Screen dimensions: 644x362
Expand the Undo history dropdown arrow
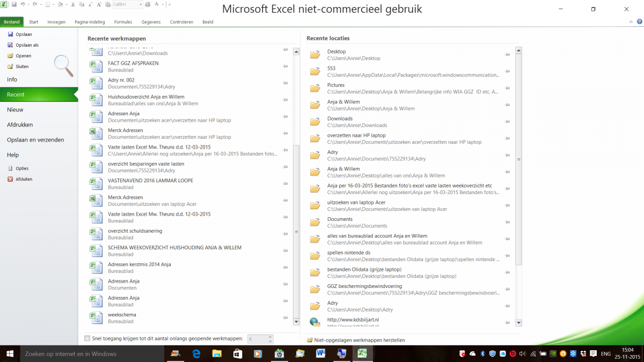point(28,4)
